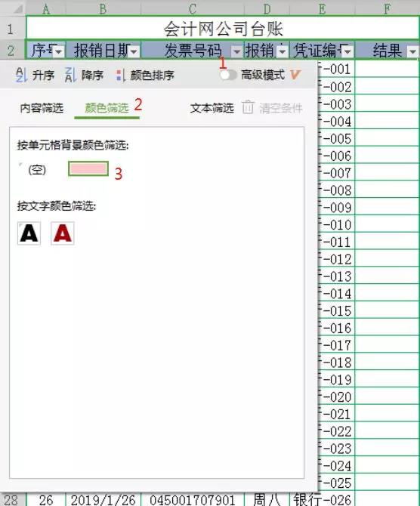The image size is (420, 506).
Task: Click cell ending -025 in column E
Action: (x=336, y=483)
